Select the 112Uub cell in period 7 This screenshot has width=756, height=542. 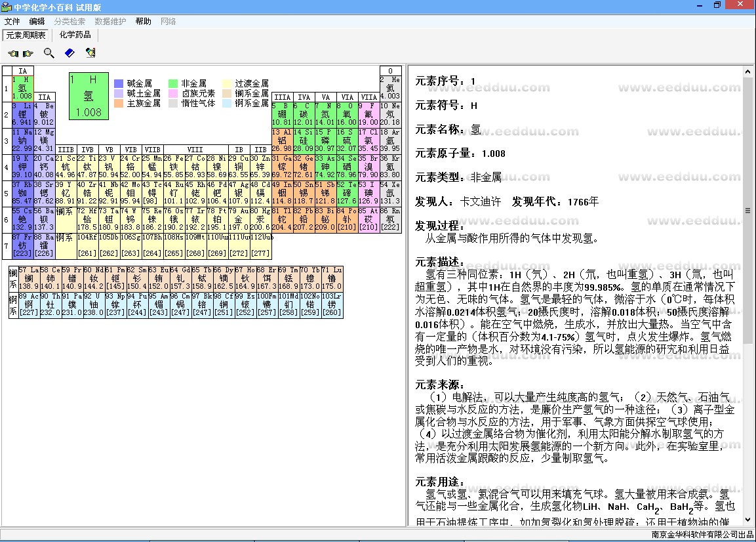click(x=261, y=245)
